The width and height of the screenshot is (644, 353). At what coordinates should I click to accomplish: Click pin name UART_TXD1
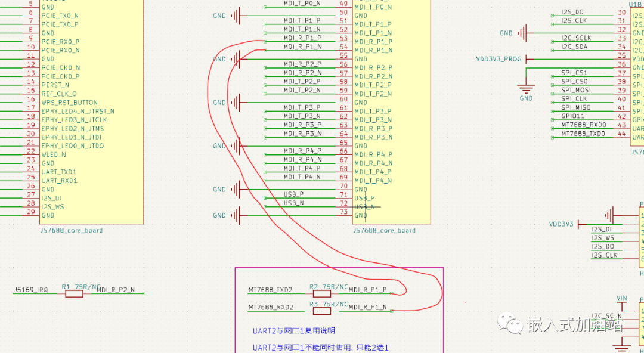59,172
